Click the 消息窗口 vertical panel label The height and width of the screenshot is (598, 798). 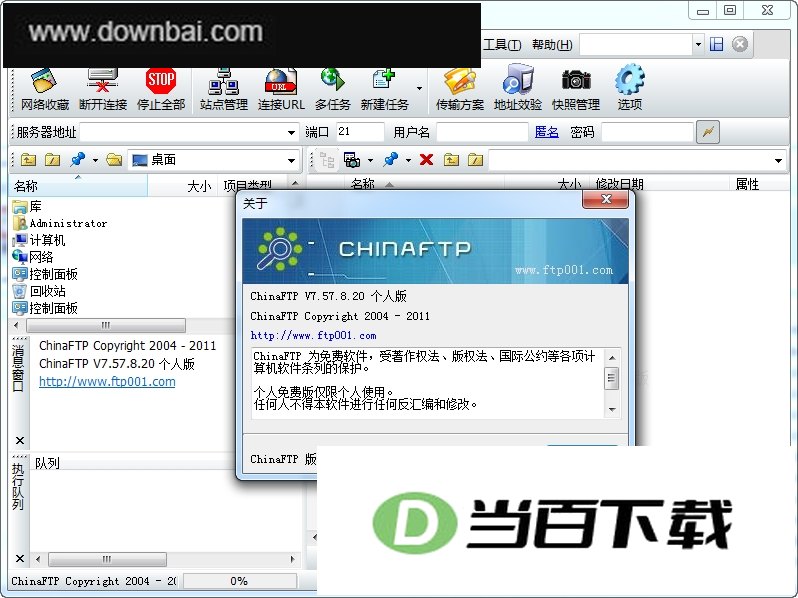pos(18,367)
